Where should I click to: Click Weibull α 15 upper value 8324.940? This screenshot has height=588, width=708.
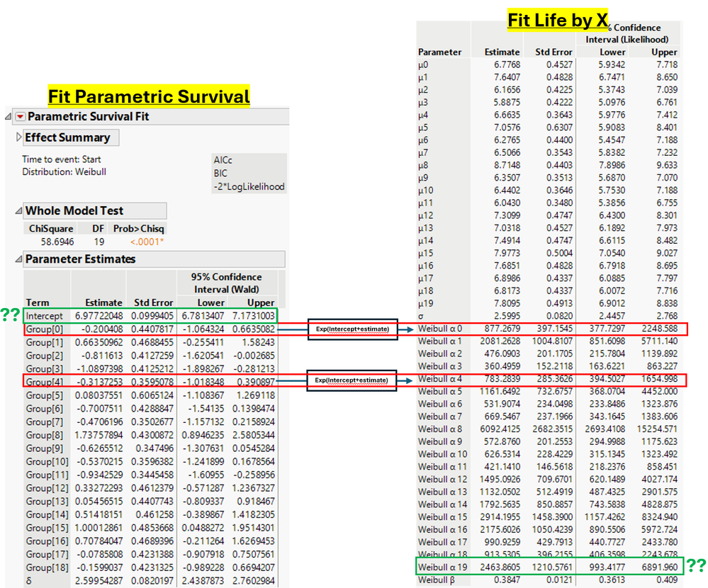[x=659, y=517]
